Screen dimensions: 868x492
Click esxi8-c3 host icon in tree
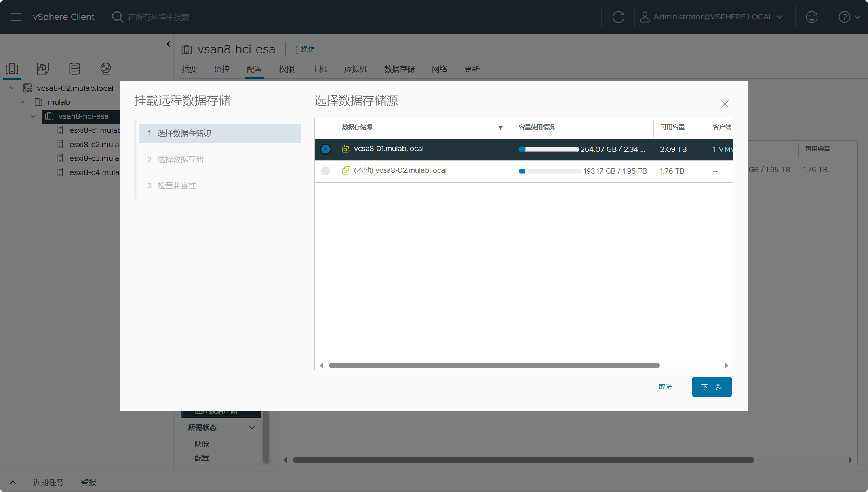tap(60, 158)
